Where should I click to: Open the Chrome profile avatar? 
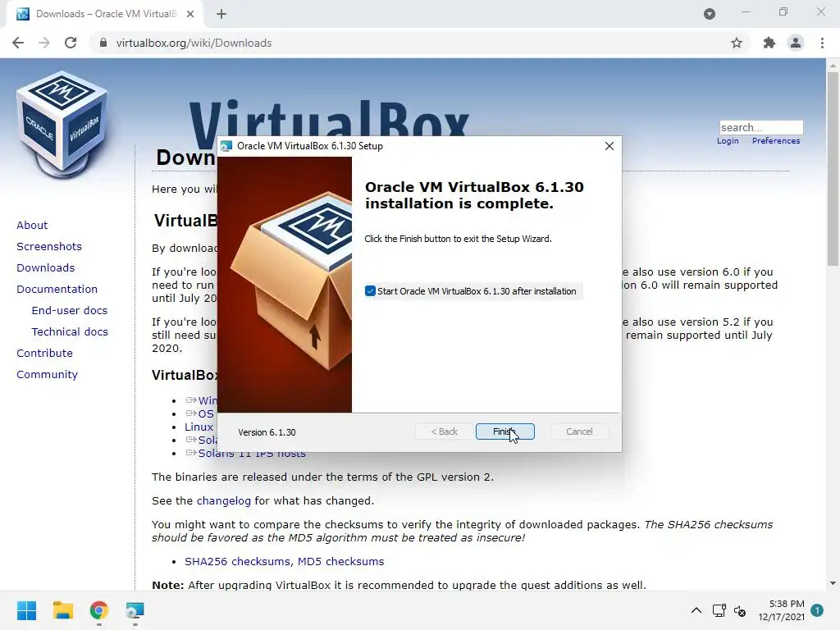pyautogui.click(x=796, y=43)
